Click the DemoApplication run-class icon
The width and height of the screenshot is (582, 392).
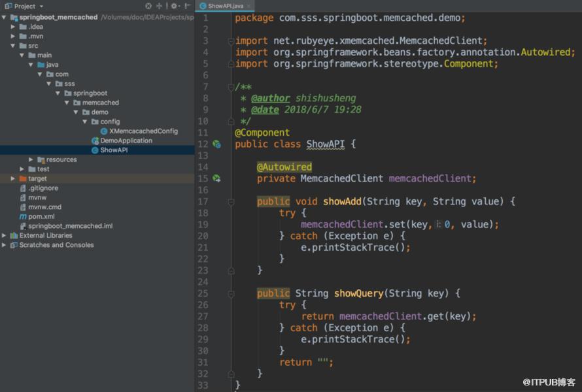(95, 140)
